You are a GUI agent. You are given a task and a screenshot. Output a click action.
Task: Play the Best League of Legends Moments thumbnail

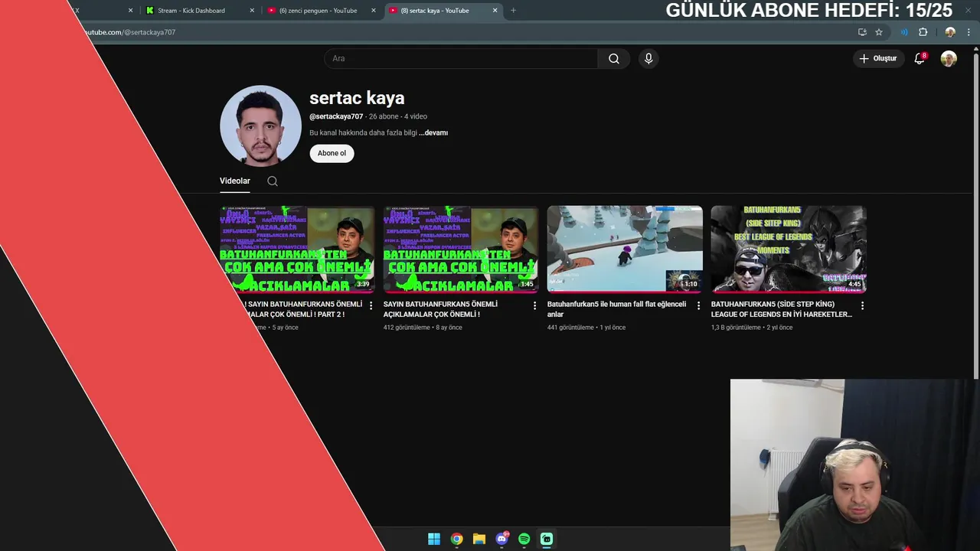coord(789,249)
